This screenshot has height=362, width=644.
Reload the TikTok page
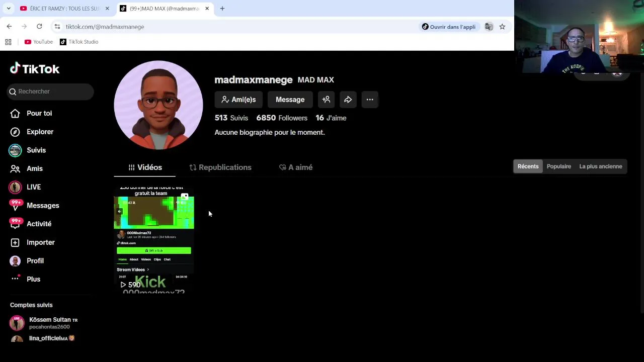tap(39, 27)
